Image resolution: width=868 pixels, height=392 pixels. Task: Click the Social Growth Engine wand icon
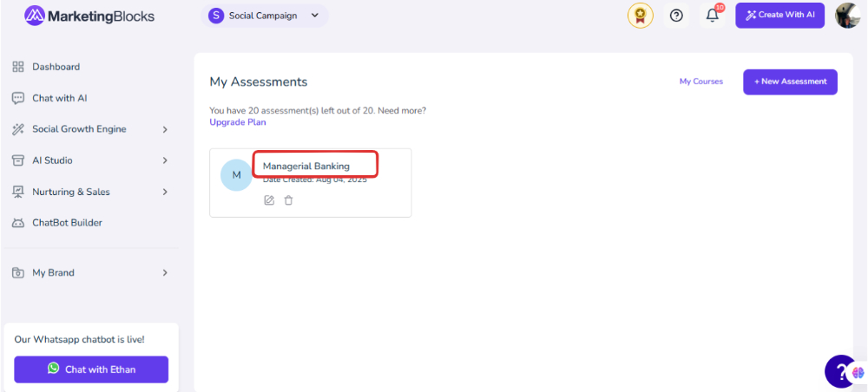coord(18,129)
